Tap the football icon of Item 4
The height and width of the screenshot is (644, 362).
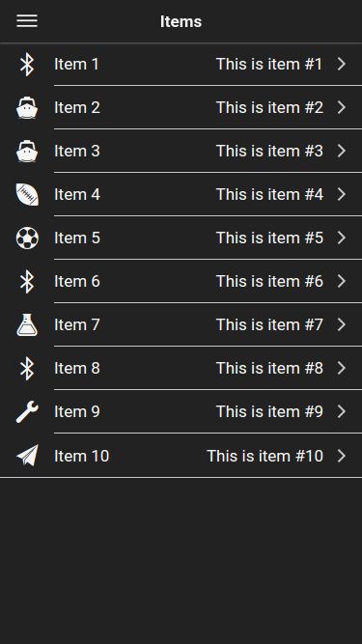coord(27,195)
